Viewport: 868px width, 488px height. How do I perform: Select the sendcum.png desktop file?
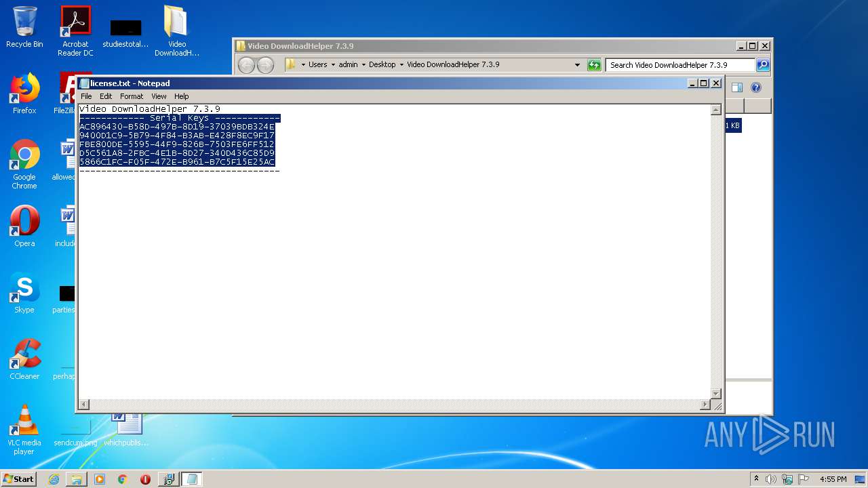coord(75,434)
